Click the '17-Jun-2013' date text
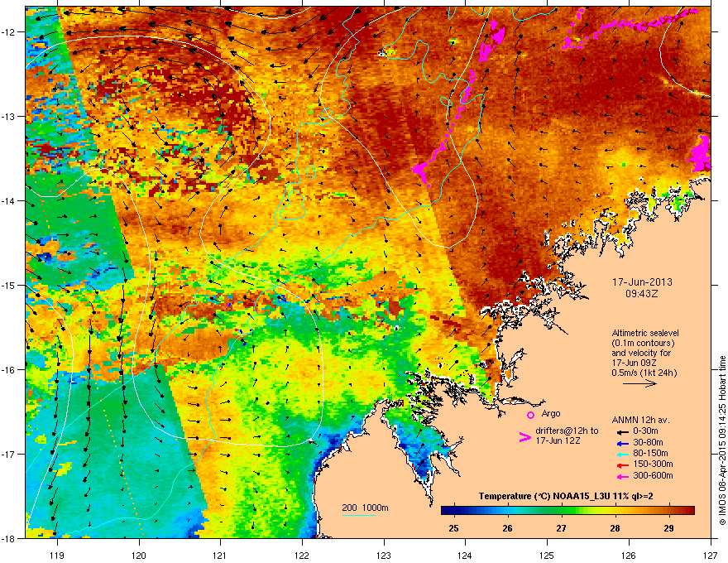Image resolution: width=728 pixels, height=563 pixels. tap(642, 282)
